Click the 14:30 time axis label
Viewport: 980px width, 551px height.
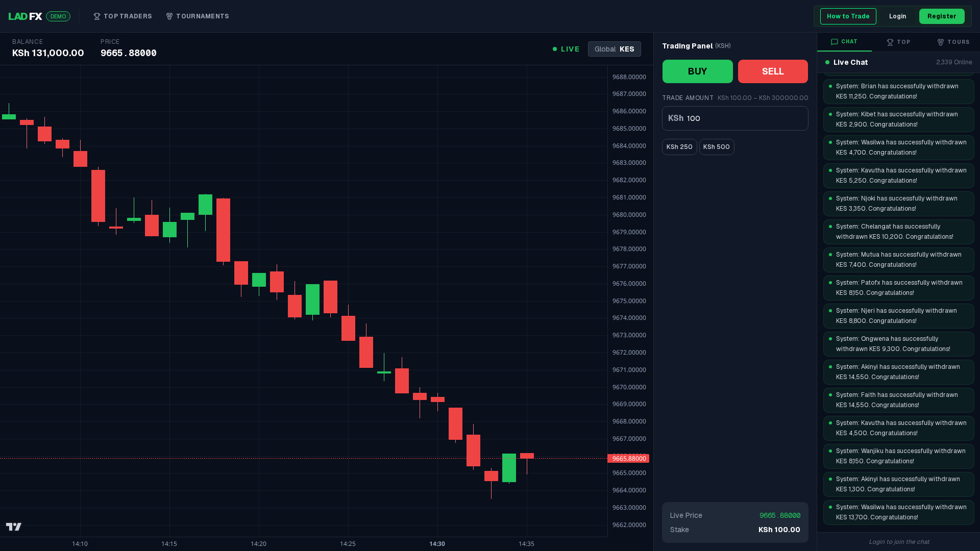[437, 544]
